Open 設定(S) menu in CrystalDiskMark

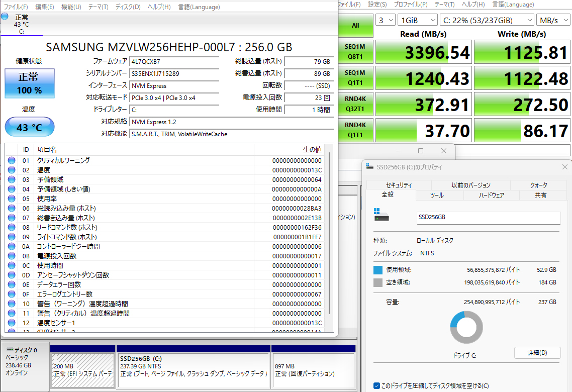[377, 5]
